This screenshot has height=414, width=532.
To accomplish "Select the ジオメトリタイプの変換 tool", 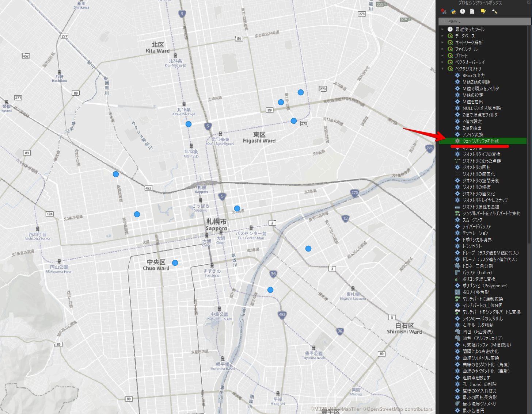I will click(482, 154).
